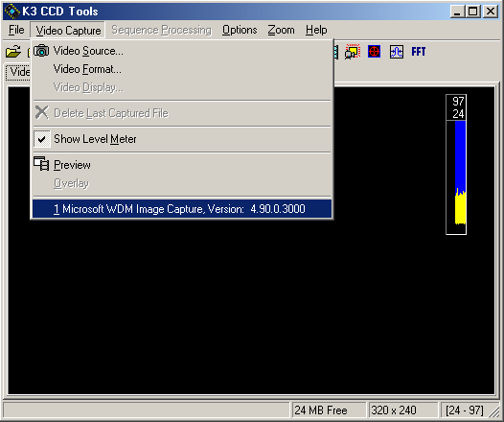Choose Microsoft WDM Image Capture driver

[x=182, y=209]
